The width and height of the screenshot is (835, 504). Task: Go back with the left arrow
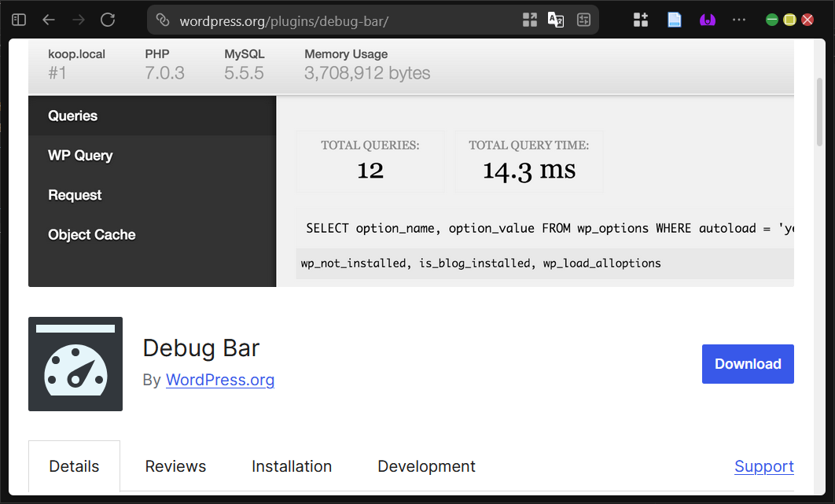click(49, 20)
